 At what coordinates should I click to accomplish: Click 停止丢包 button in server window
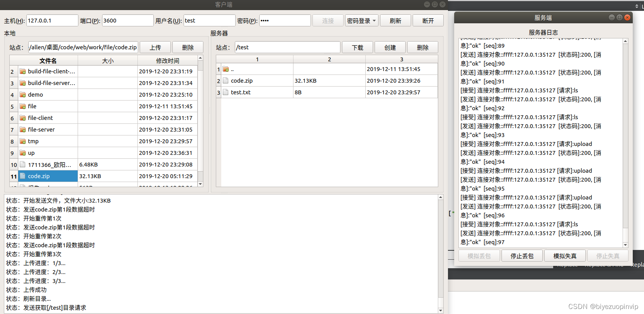point(522,256)
